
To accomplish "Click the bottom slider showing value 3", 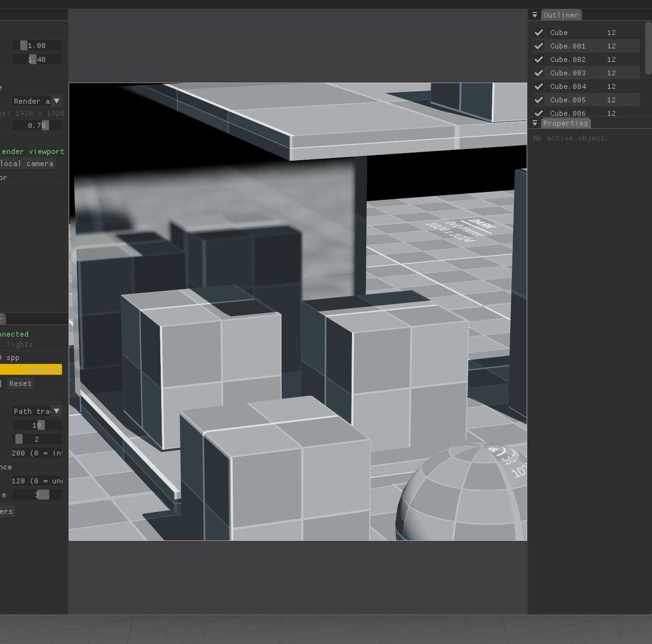I will (37, 495).
